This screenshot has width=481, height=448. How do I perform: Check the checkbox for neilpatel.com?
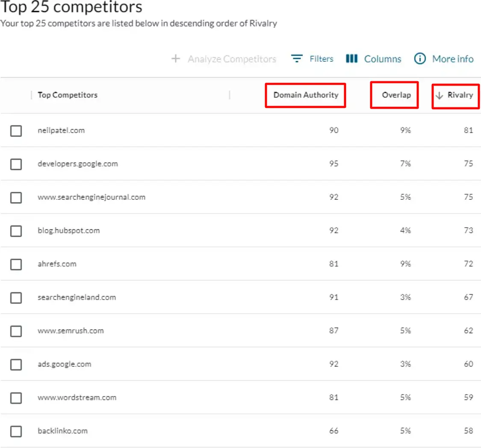click(16, 131)
